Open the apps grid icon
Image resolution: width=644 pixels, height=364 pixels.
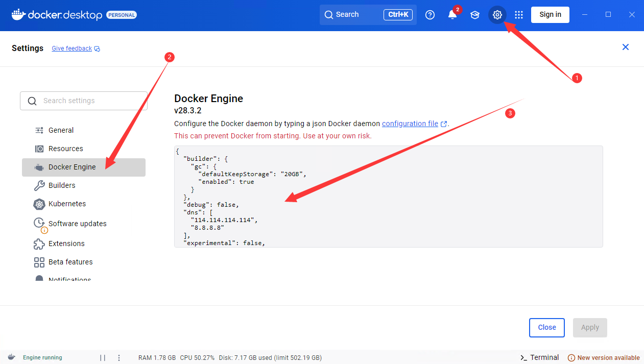click(x=519, y=15)
